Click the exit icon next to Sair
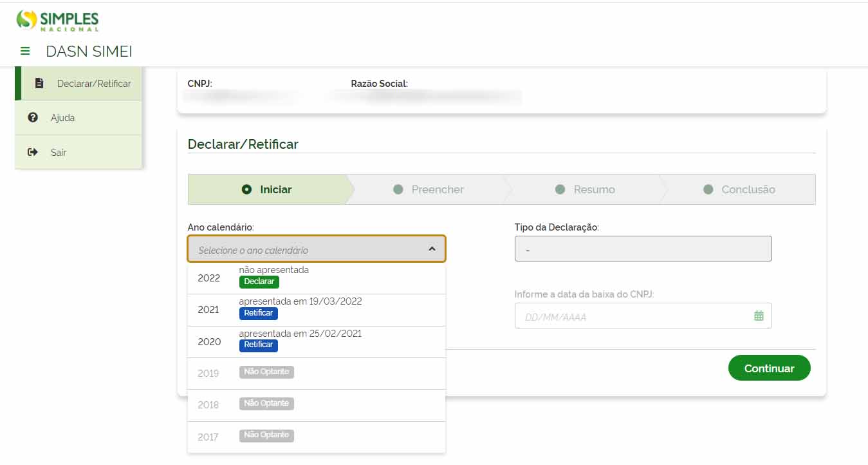Viewport: 868px width, 465px height. pos(33,152)
